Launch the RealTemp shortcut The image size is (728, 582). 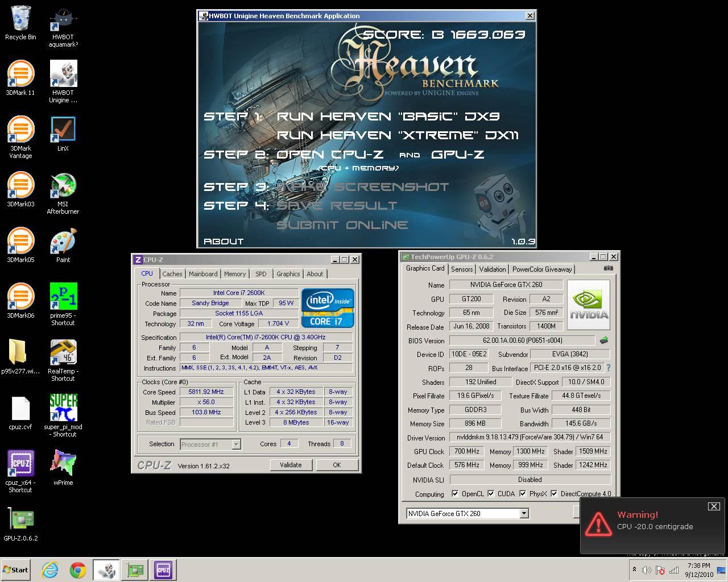point(63,360)
